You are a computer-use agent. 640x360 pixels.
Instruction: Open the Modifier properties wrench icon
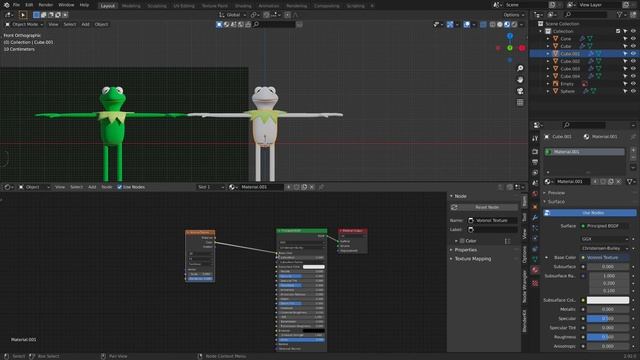coord(535,218)
